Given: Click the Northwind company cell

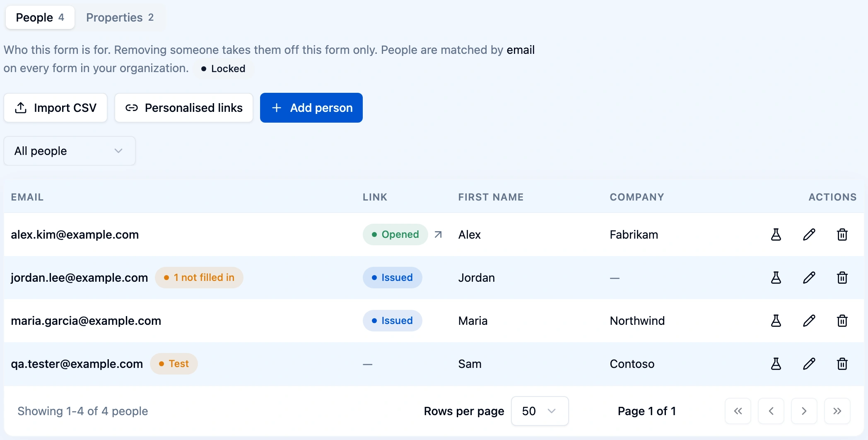Looking at the screenshot, I should (637, 321).
